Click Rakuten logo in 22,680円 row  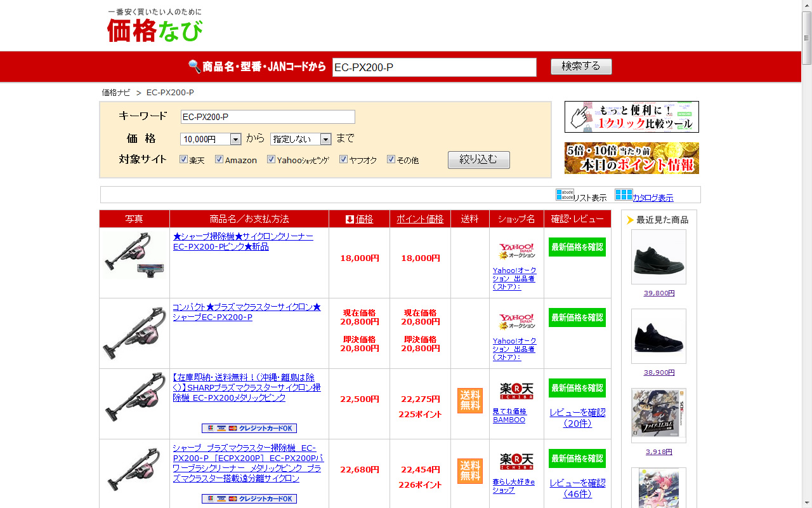tap(516, 461)
